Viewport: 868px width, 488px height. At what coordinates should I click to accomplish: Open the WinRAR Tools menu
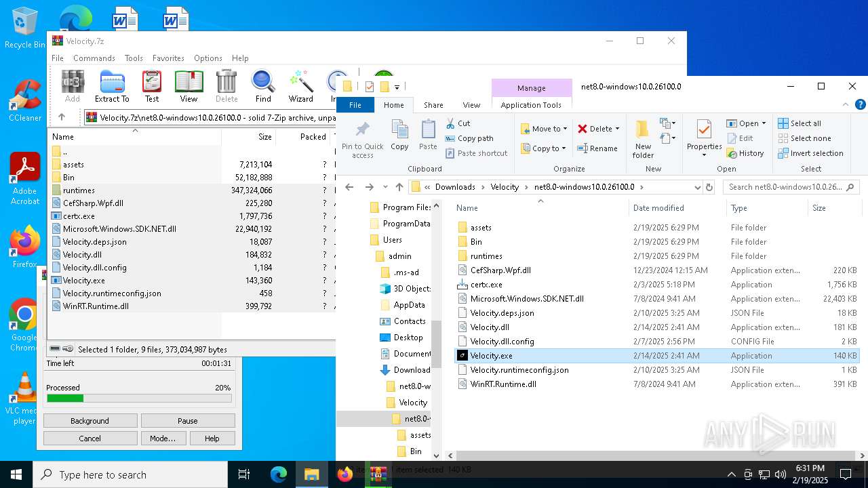tap(134, 58)
